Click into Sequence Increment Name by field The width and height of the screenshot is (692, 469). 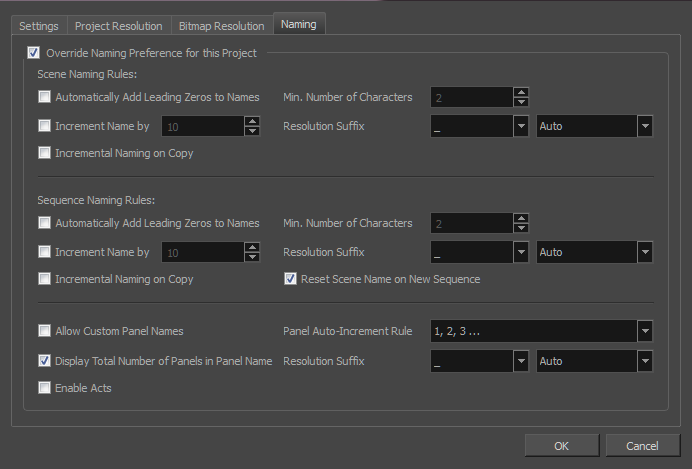tap(203, 252)
